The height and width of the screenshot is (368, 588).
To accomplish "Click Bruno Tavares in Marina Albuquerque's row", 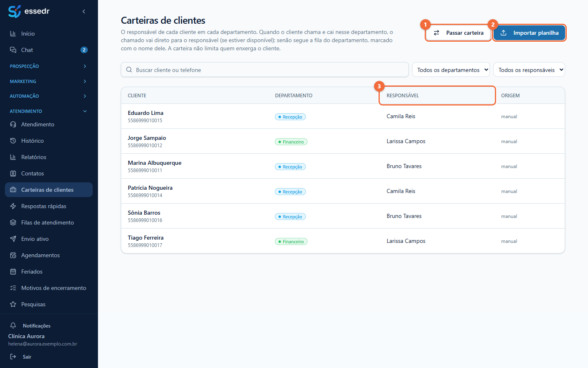I will (x=404, y=166).
